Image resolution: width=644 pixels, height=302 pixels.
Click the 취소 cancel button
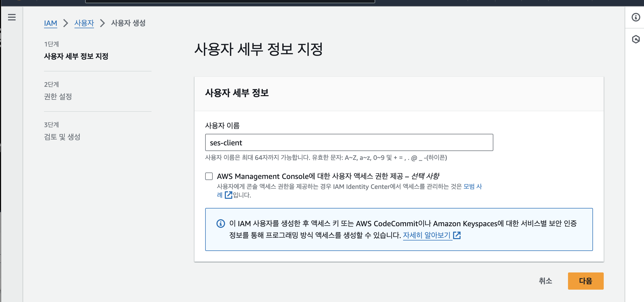pos(545,281)
